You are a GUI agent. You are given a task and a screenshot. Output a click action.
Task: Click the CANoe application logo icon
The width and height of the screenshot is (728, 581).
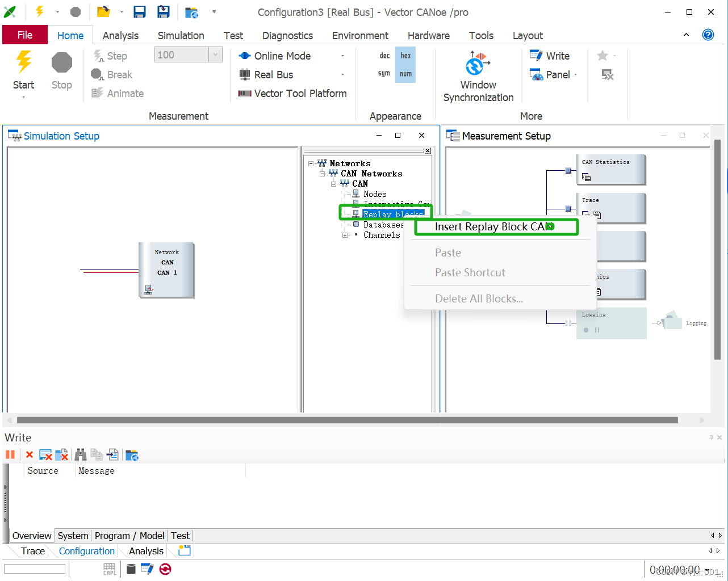coord(10,12)
